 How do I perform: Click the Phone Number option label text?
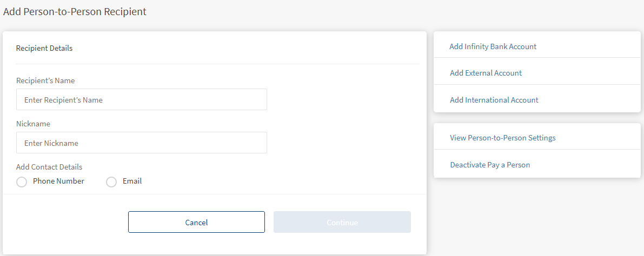point(58,181)
